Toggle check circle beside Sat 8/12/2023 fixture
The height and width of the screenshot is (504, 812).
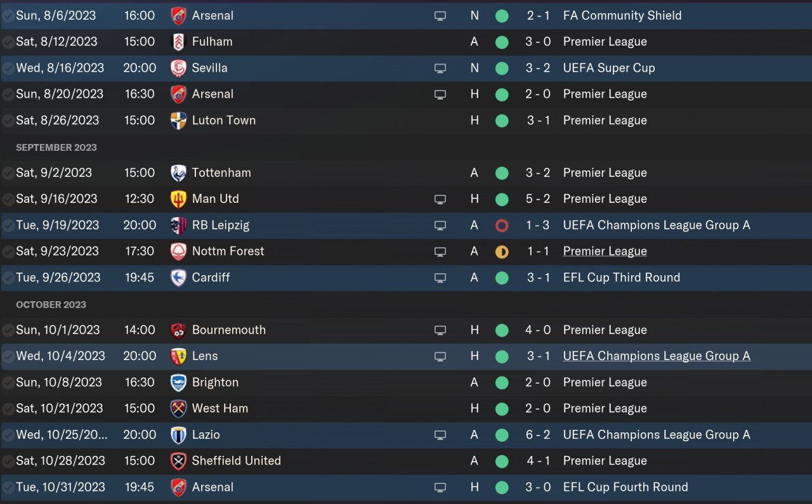click(8, 42)
